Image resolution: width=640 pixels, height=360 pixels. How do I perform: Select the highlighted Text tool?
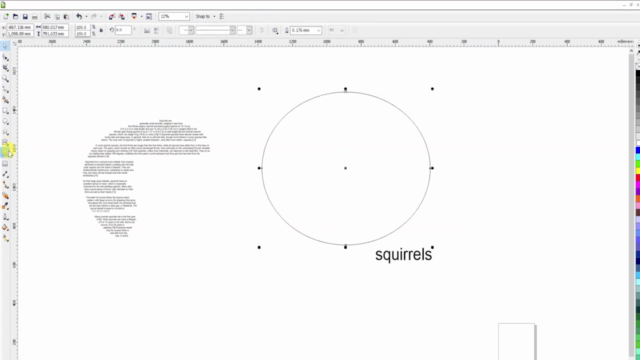click(x=6, y=152)
